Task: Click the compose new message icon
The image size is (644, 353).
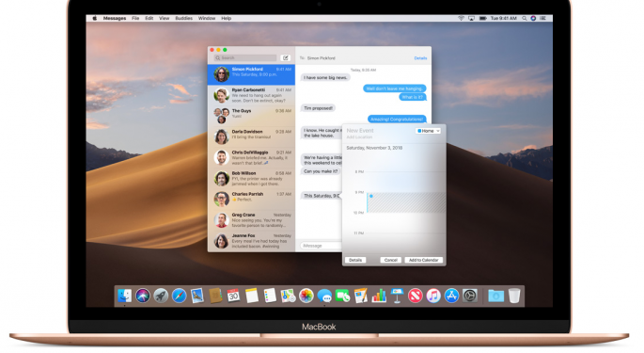Action: 286,58
